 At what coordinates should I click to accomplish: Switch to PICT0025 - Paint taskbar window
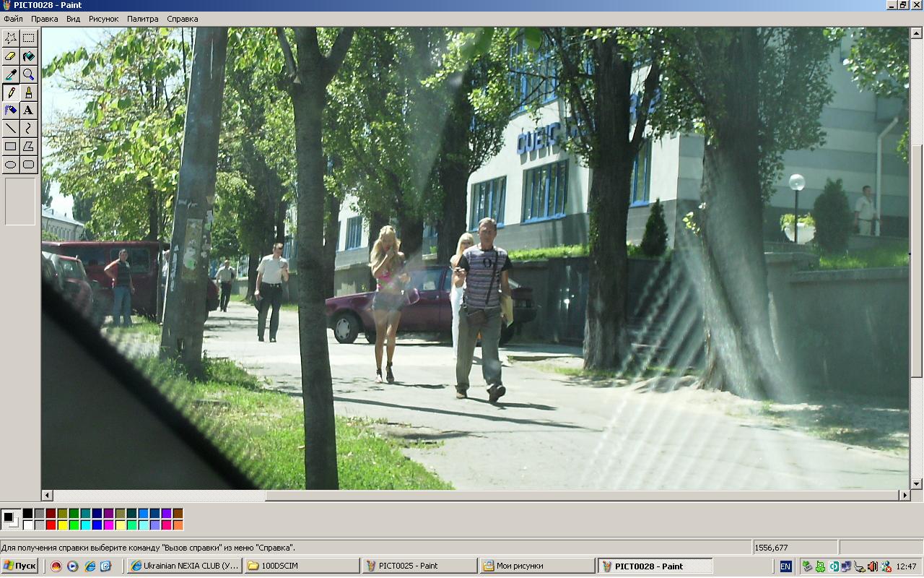click(x=419, y=566)
